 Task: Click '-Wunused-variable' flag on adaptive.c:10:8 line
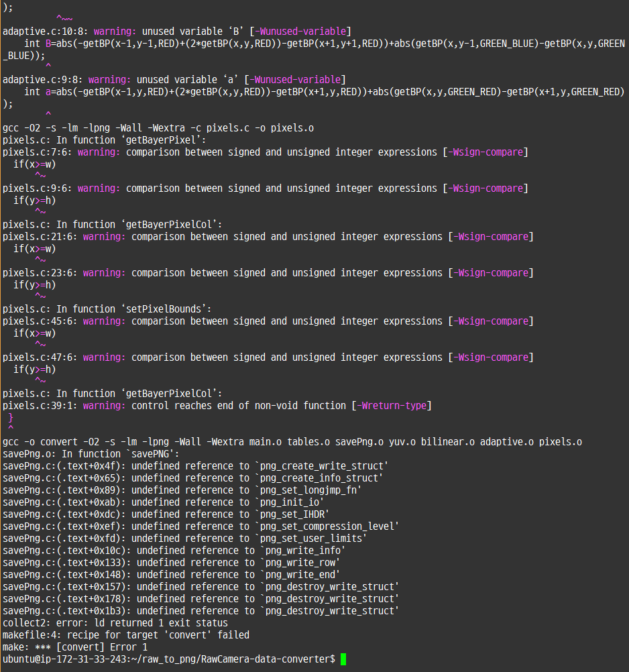click(300, 32)
